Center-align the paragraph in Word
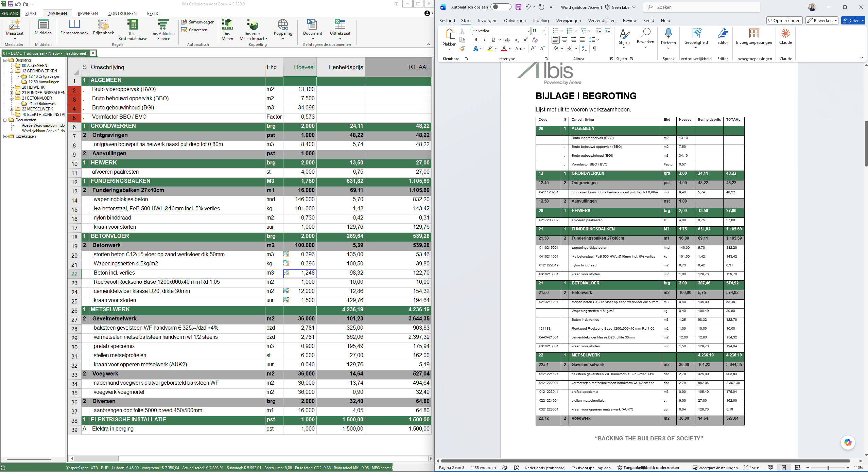Screen dimensions: 868x472 (x=565, y=40)
